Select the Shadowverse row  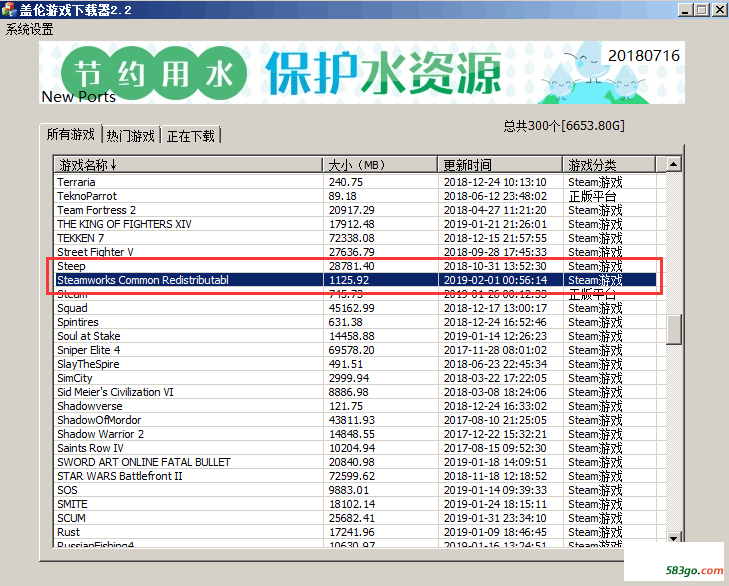tap(355, 406)
